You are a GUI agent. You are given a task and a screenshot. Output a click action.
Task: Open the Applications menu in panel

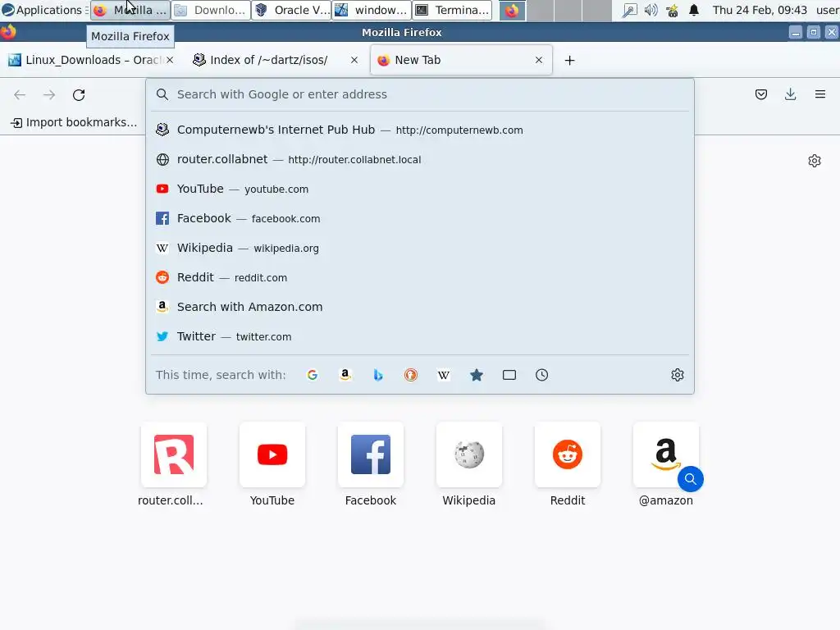43,10
